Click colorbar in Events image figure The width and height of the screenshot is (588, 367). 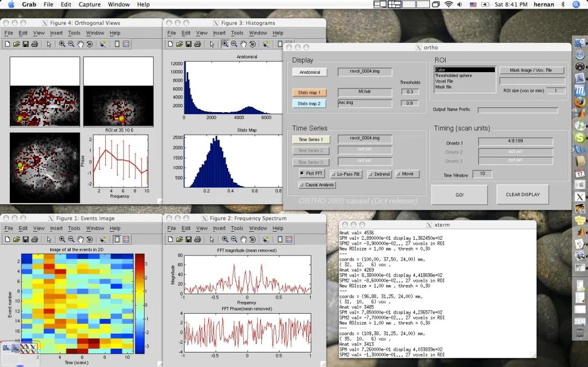click(x=140, y=304)
